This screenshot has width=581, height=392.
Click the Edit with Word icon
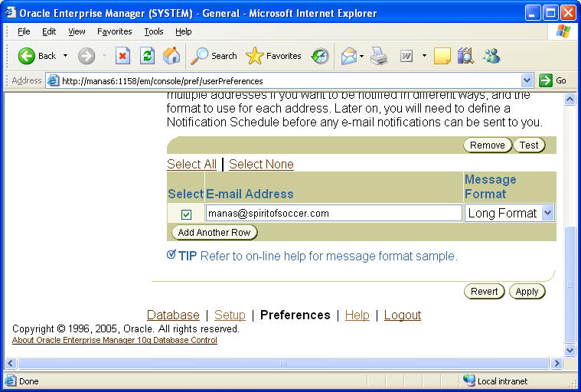click(x=406, y=56)
